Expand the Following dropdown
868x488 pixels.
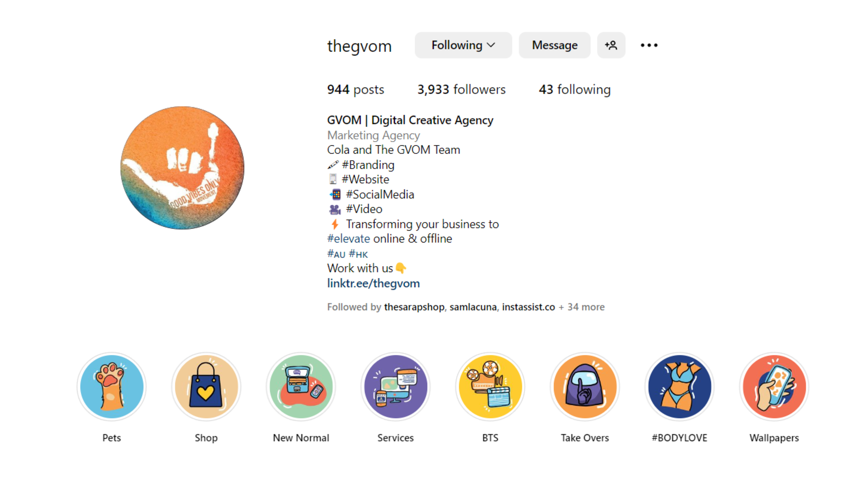pyautogui.click(x=463, y=45)
